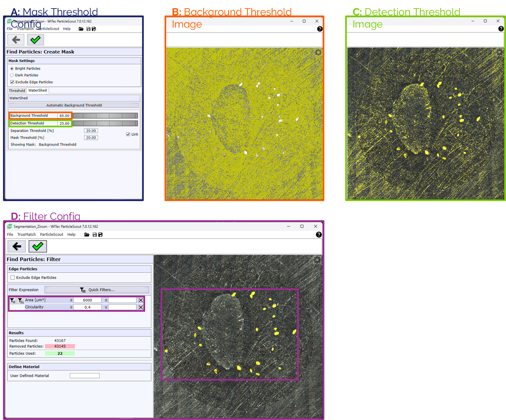Click the back arrow in Create Mask window
This screenshot has height=420, width=506.
15,40
